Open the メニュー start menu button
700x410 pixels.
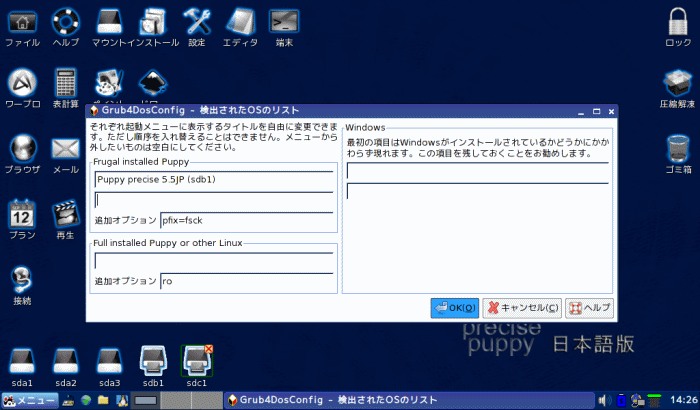[29, 400]
